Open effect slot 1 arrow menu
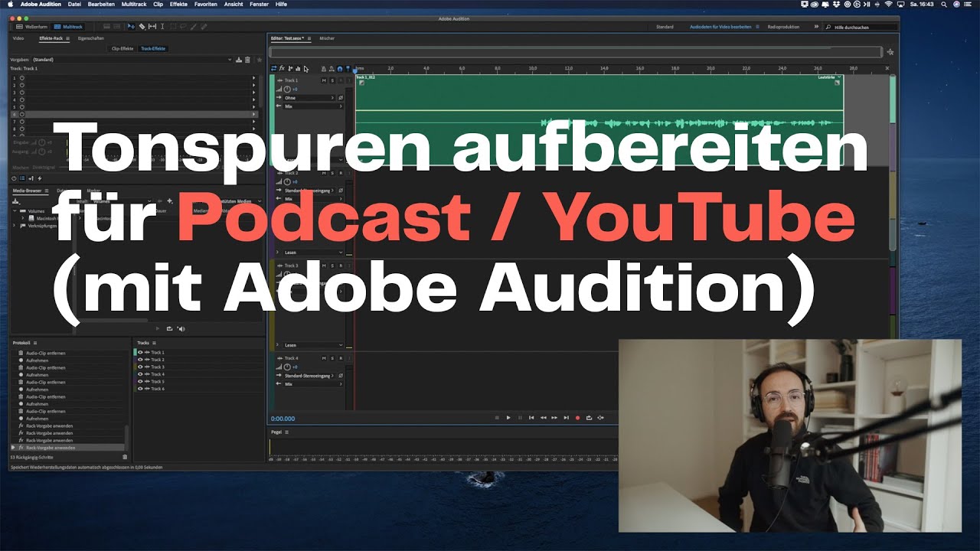This screenshot has width=980, height=551. click(253, 78)
